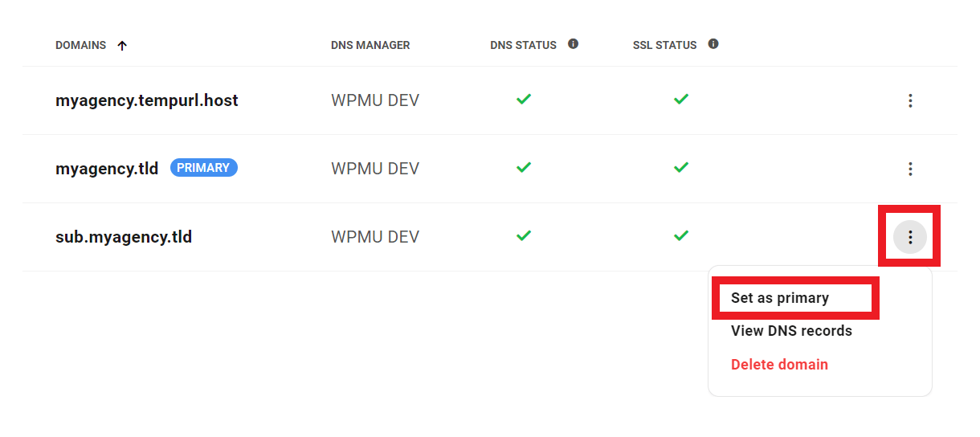This screenshot has width=980, height=437.
Task: Select the sub.myagency.tld domain name
Action: click(124, 238)
